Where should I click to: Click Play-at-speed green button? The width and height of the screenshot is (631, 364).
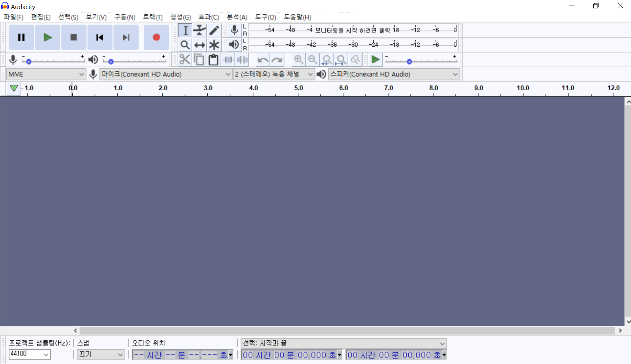point(376,60)
